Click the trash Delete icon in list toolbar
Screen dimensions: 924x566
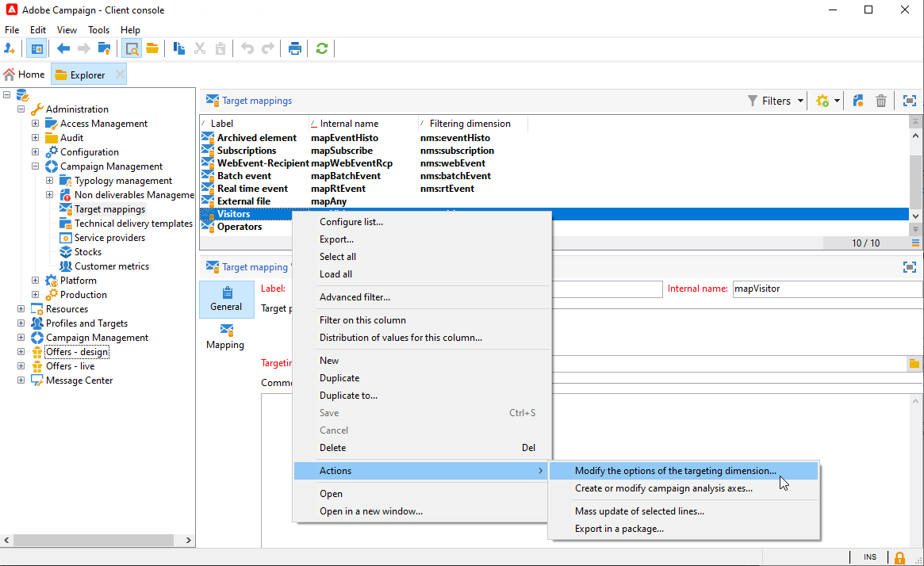click(881, 101)
